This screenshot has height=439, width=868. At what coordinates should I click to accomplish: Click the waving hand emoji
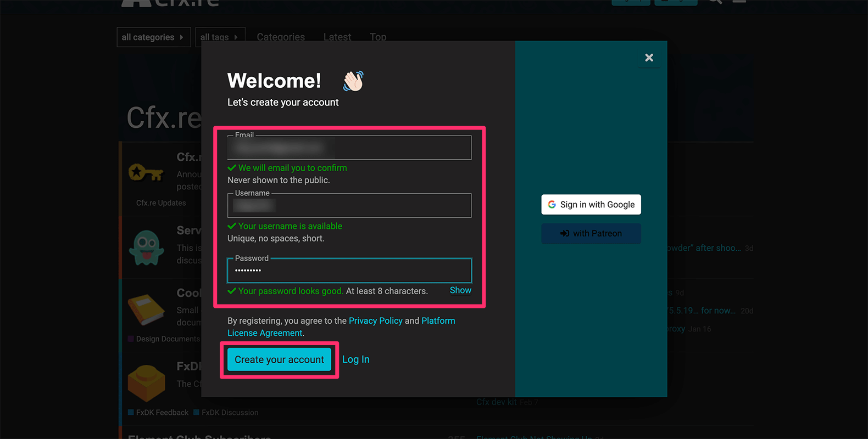click(353, 81)
